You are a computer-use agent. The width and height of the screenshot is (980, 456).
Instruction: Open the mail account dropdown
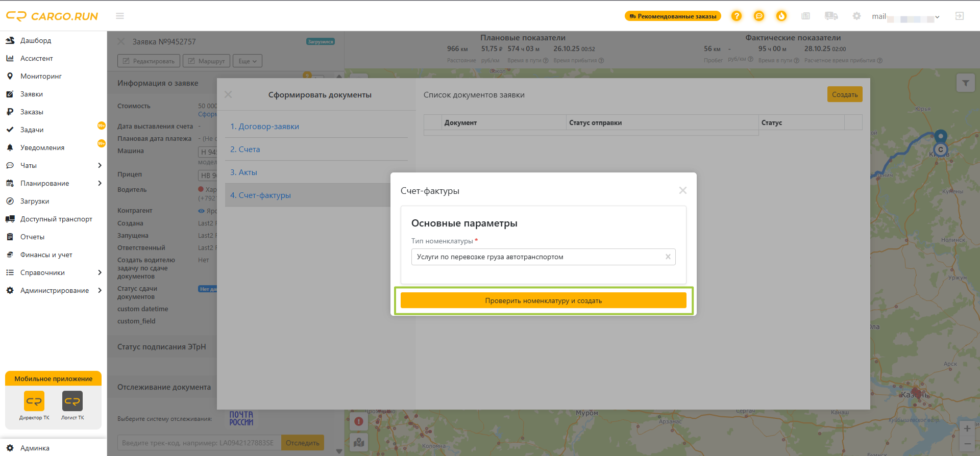[x=905, y=16]
